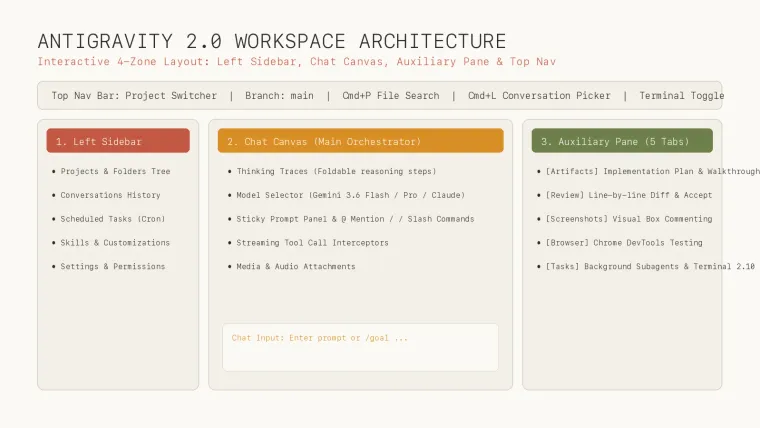Click the 2. Chat Canvas header

pyautogui.click(x=361, y=141)
